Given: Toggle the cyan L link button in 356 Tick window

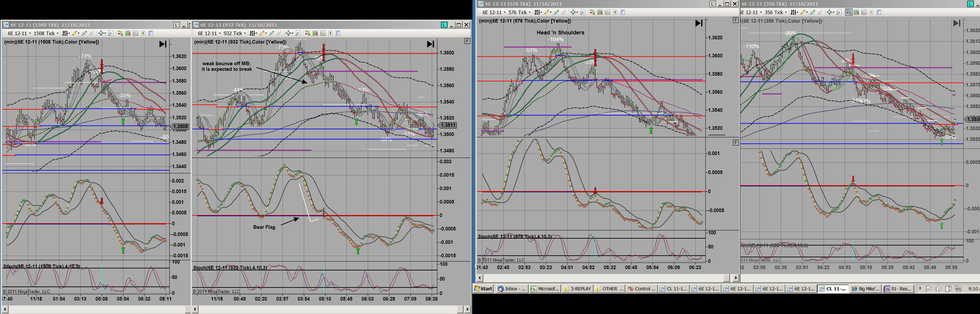Looking at the screenshot, I should tap(970, 4).
